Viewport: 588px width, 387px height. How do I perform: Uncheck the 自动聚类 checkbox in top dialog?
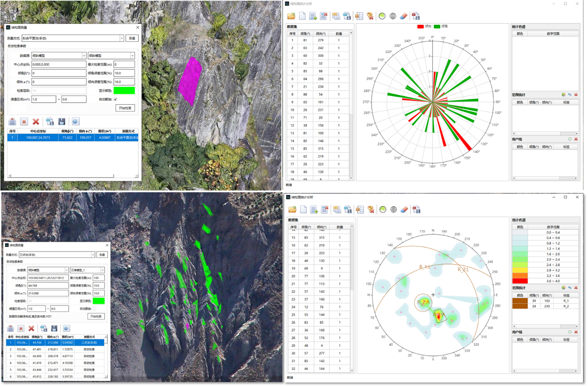(x=116, y=99)
